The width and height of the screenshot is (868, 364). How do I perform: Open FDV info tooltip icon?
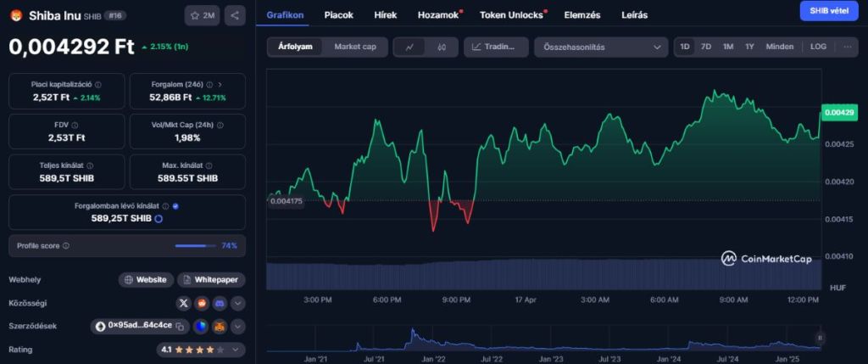coord(75,126)
